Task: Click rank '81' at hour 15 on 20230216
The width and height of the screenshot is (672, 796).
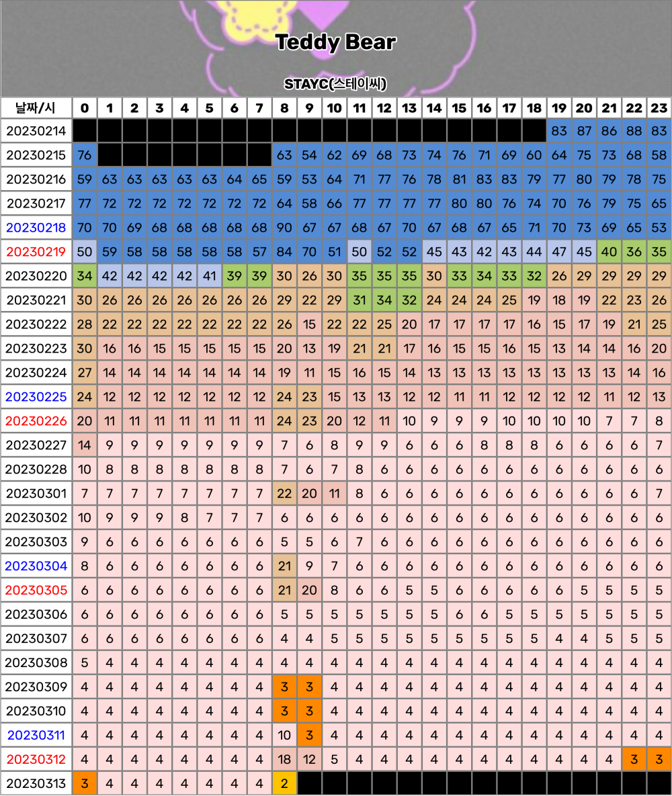Action: point(459,179)
